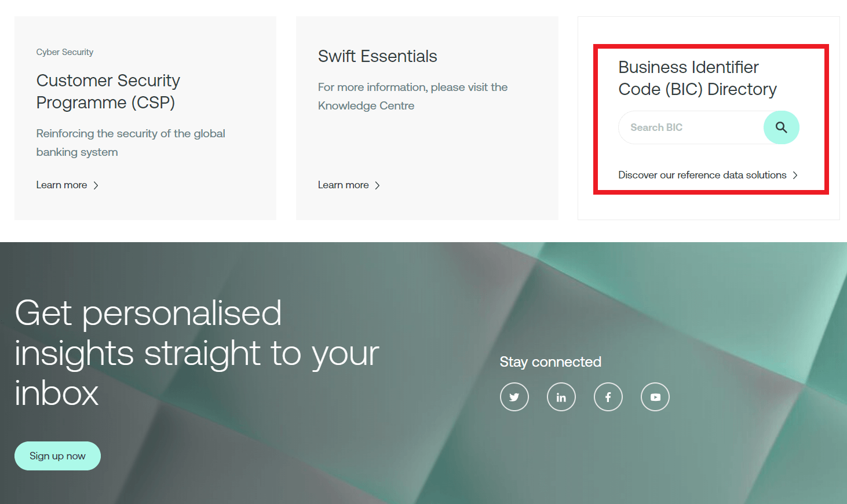Viewport: 847px width, 504px height.
Task: Open Swift's LinkedIn page icon
Action: [x=561, y=397]
